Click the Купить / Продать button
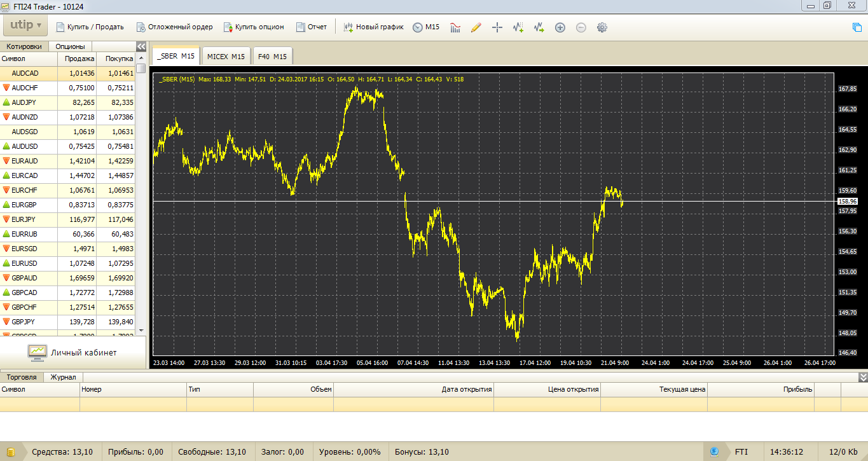 90,27
